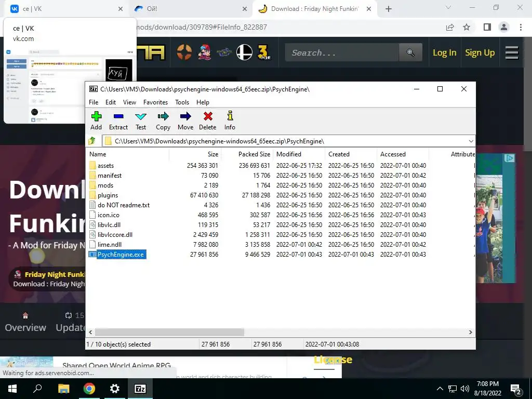Select the PsychEngine.exe file

click(x=121, y=255)
